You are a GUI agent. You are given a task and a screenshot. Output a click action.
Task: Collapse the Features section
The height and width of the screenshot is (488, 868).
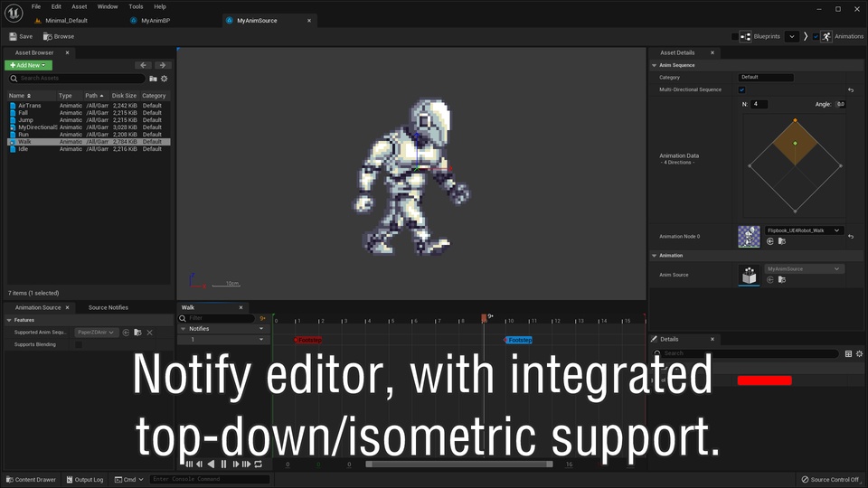[x=9, y=320]
